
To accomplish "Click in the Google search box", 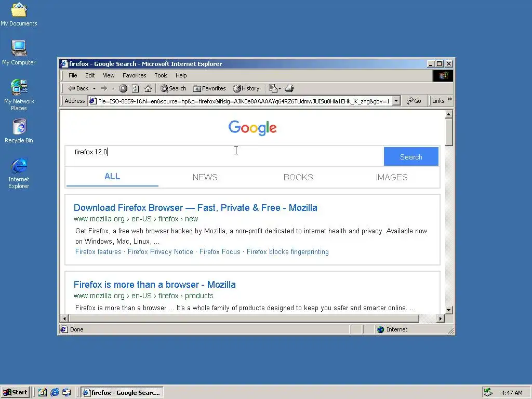I will coord(224,156).
